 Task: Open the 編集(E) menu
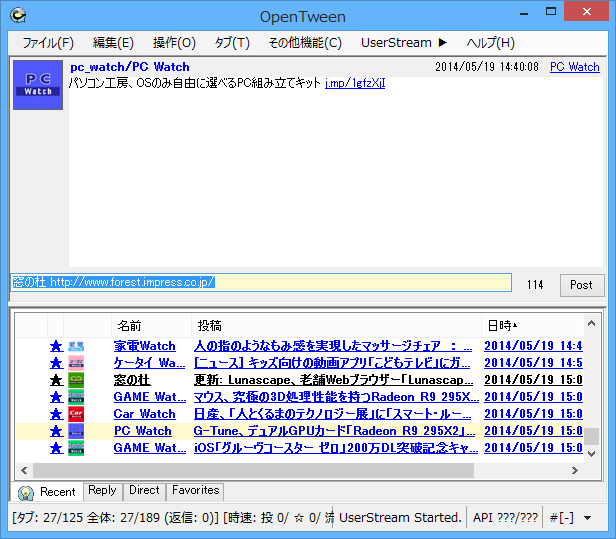click(113, 42)
